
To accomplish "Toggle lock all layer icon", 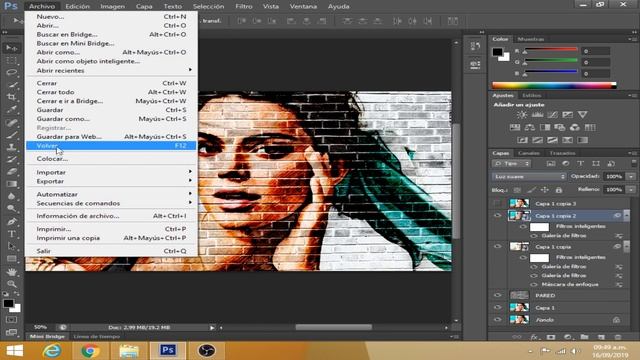I will [x=559, y=190].
